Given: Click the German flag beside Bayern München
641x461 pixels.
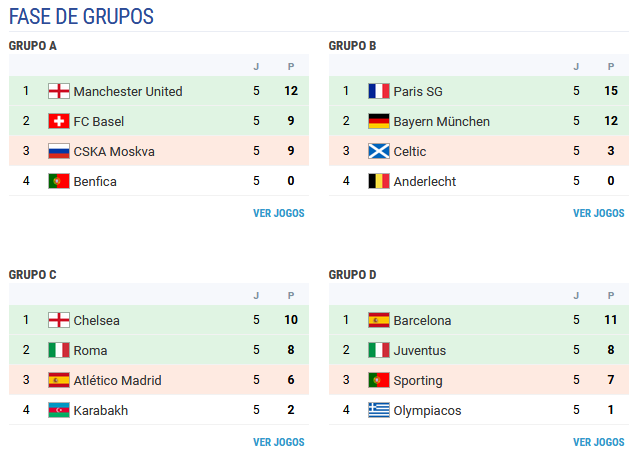Looking at the screenshot, I should click(379, 121).
